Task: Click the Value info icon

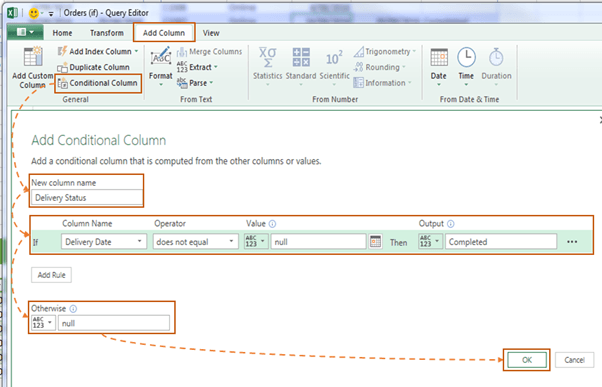Action: click(272, 224)
